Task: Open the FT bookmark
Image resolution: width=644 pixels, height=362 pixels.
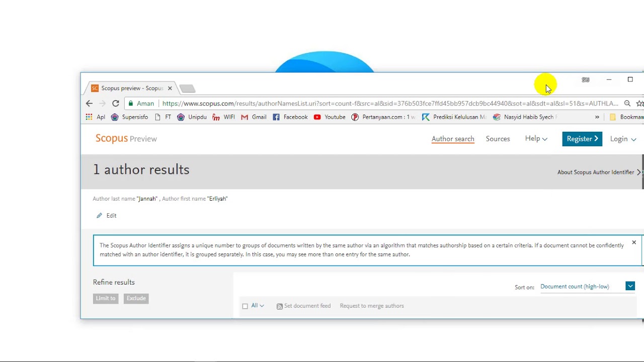Action: [163, 117]
